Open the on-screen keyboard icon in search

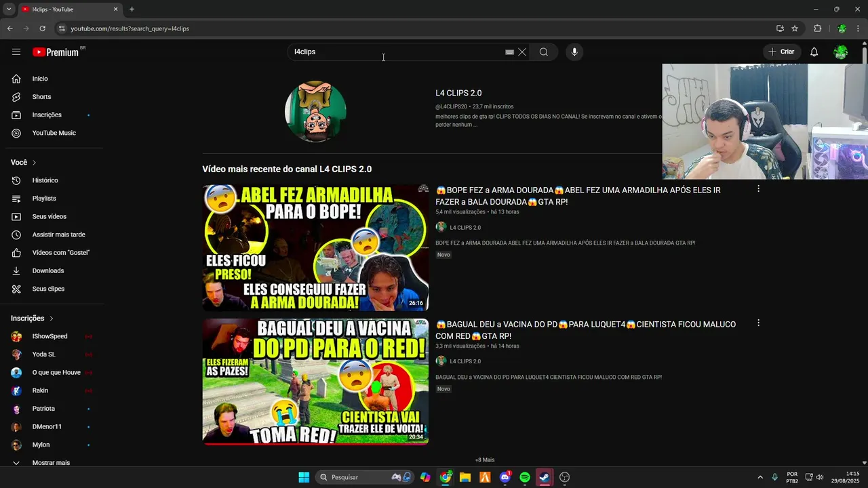[x=509, y=52]
